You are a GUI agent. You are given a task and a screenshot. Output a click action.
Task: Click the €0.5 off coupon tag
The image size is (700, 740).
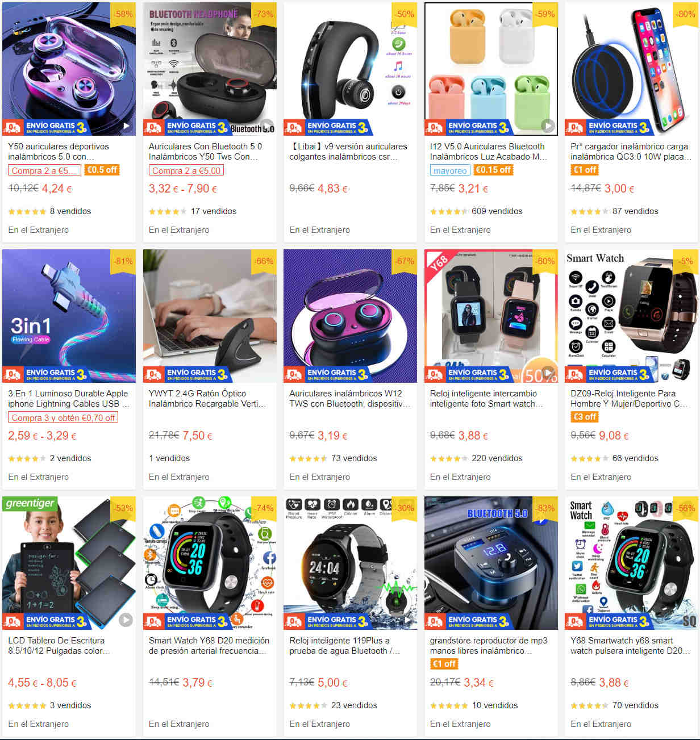coord(102,170)
